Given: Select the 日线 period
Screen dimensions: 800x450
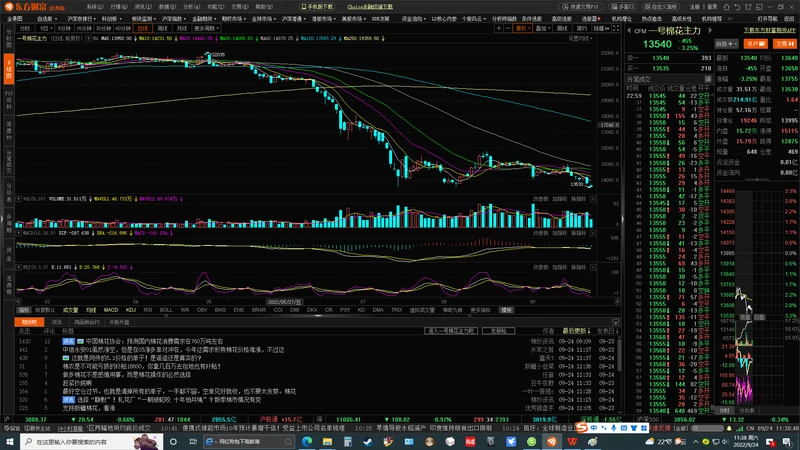Looking at the screenshot, I should click(143, 29).
